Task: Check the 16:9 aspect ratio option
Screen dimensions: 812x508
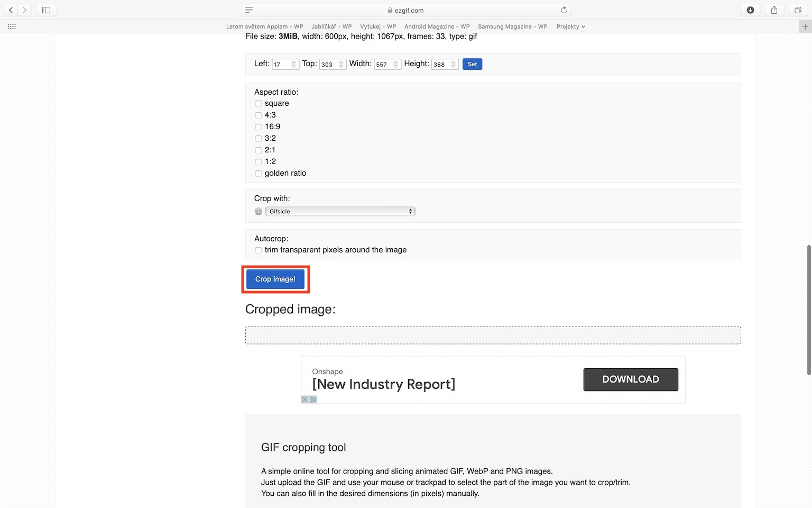Action: pyautogui.click(x=259, y=127)
